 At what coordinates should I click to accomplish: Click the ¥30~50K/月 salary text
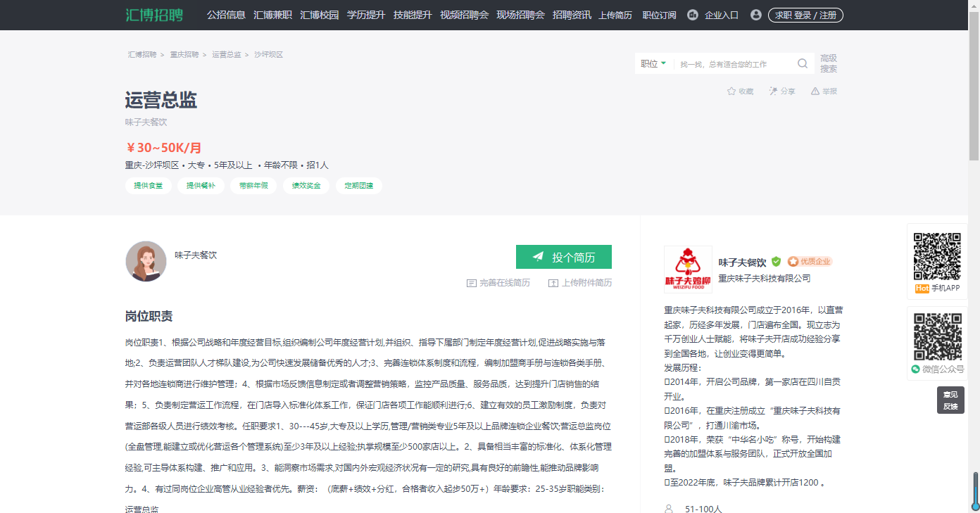163,148
